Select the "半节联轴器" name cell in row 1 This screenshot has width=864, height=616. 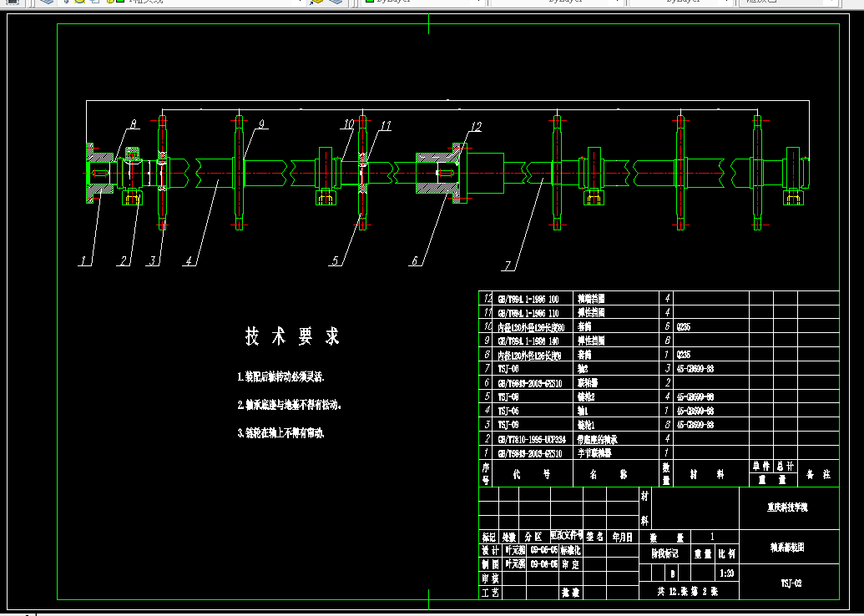click(594, 453)
